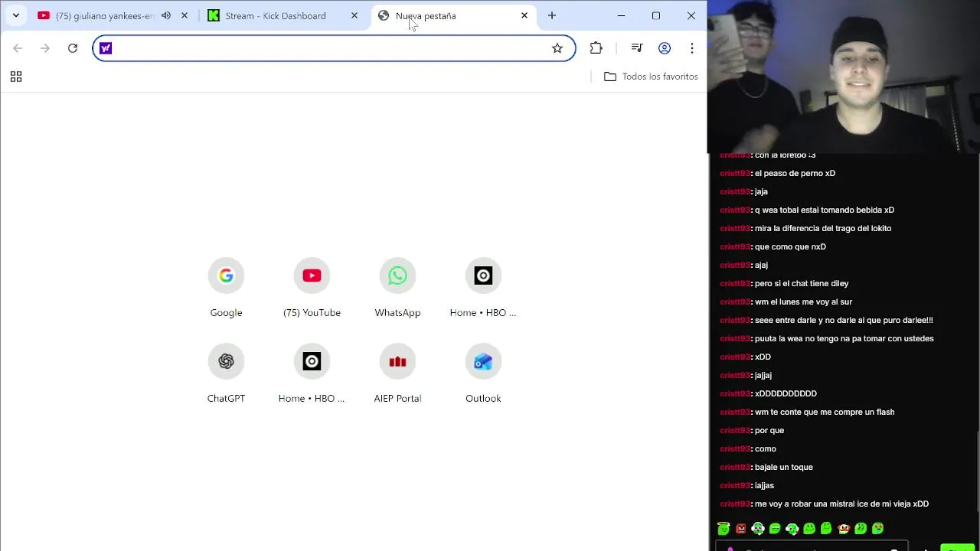Close the Kick Dashboard tab
Viewport: 980px width, 551px height.
point(354,15)
